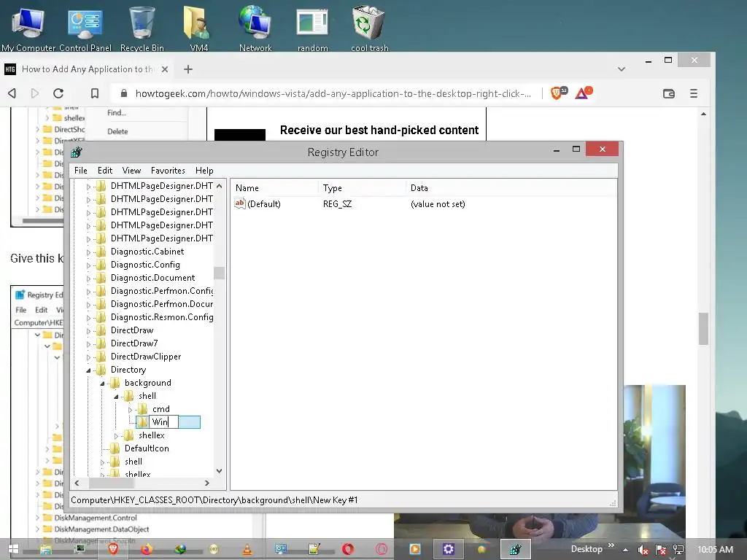Screen dimensions: 747x560
Task: Open Firefox from the taskbar
Action: (x=147, y=550)
